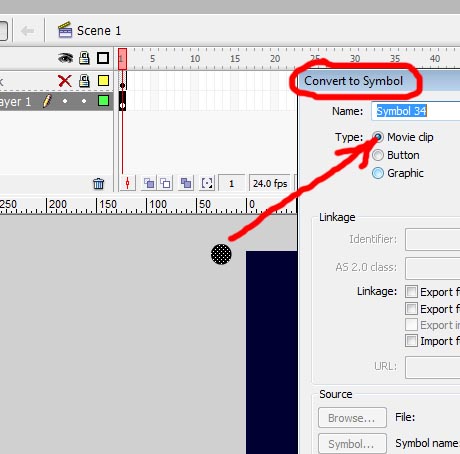Enable Onion Skin Outlines button
Image resolution: width=460 pixels, height=454 pixels.
point(165,183)
